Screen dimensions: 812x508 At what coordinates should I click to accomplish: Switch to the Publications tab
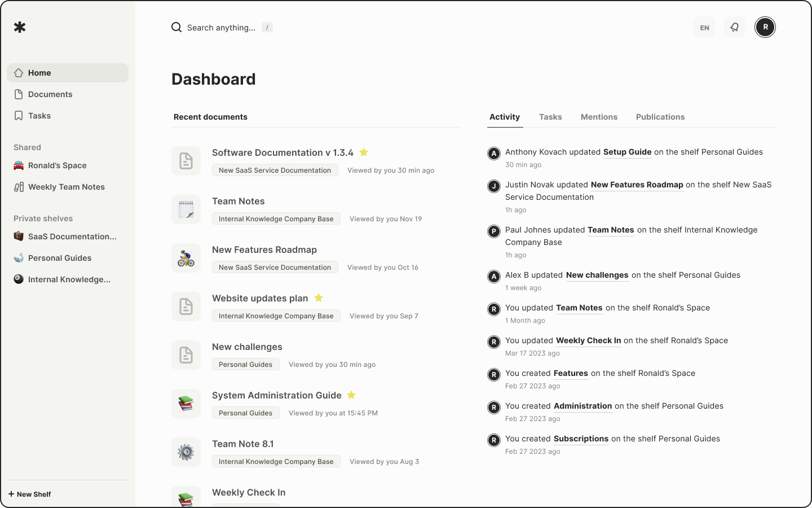pos(660,117)
